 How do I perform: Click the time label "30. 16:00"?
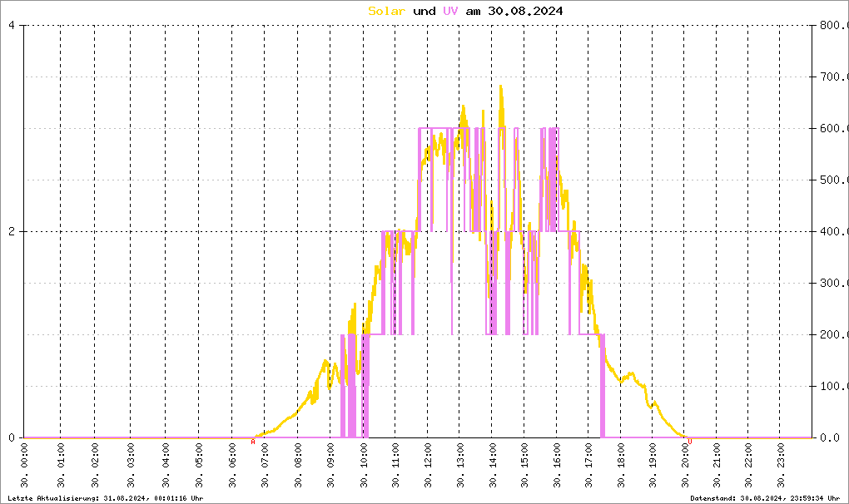tap(557, 465)
